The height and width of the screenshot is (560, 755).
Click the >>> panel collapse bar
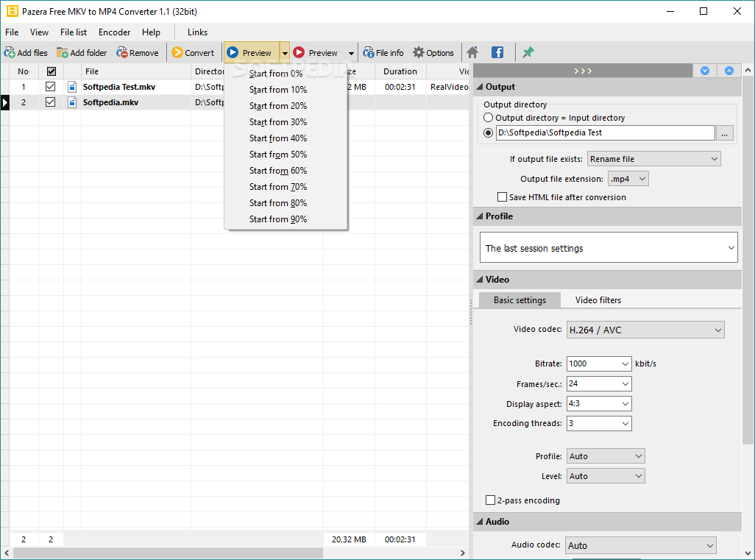[x=583, y=71]
